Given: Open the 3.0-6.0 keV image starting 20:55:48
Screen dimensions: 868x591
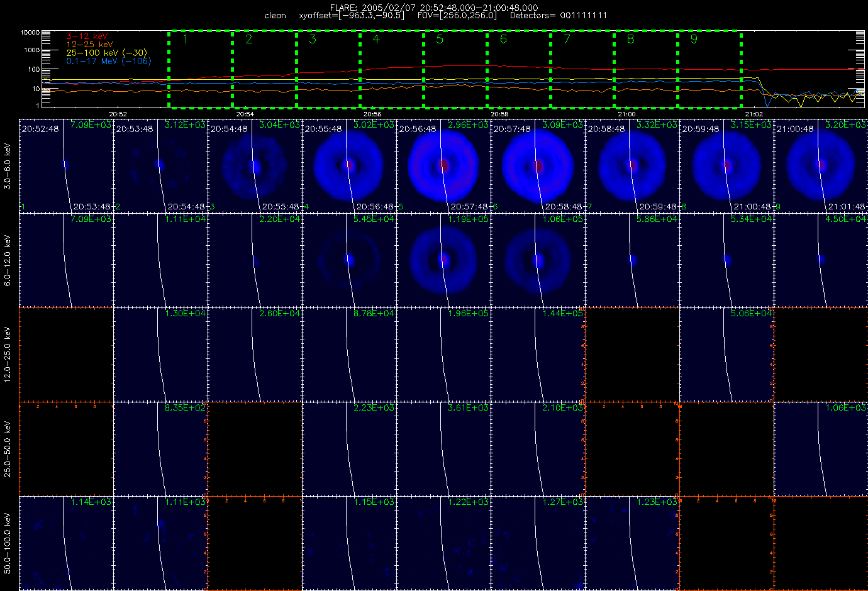Looking at the screenshot, I should tap(349, 165).
